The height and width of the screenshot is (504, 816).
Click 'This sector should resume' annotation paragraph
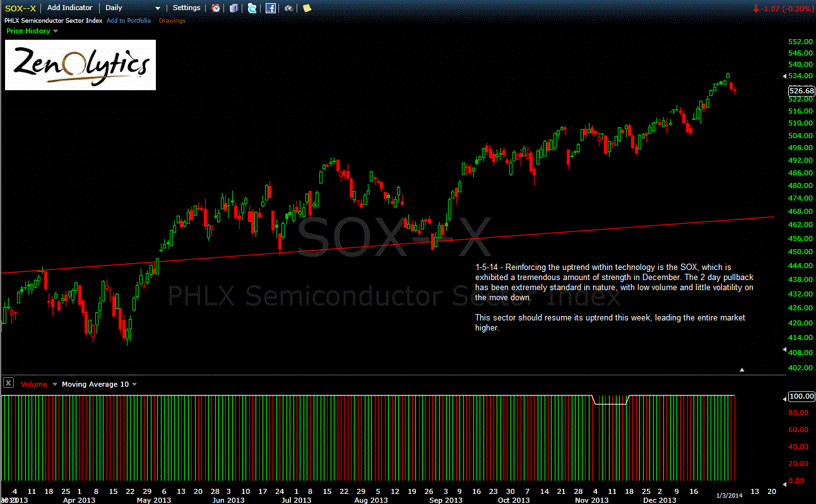pos(610,322)
